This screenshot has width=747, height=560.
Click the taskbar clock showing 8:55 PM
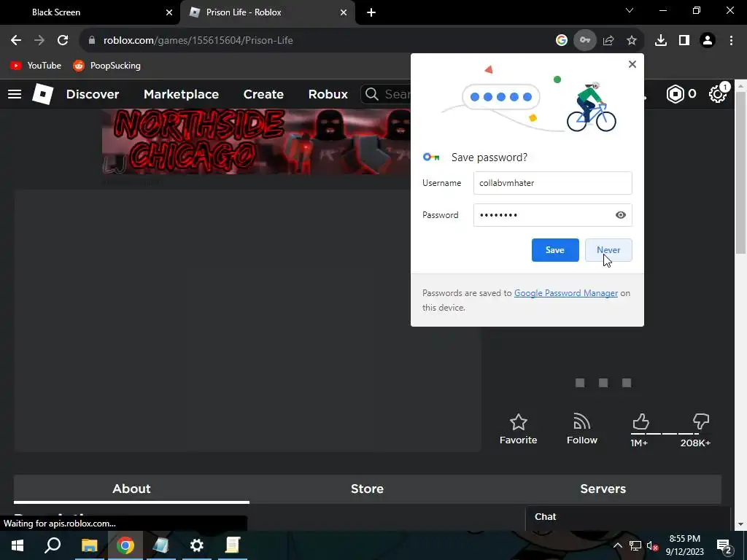tap(684, 545)
